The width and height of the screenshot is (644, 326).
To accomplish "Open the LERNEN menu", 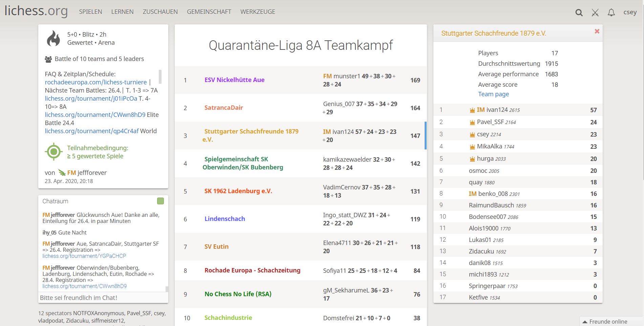I will (122, 12).
